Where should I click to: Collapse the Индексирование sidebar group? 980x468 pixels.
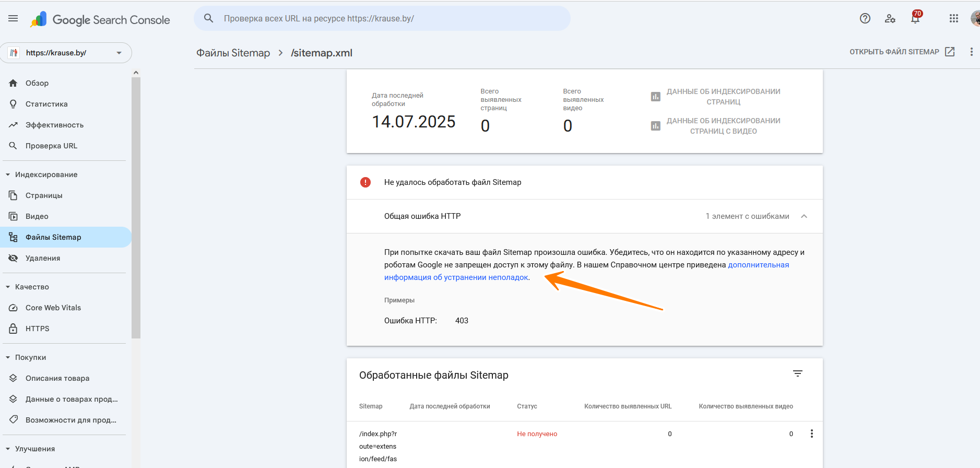point(8,174)
